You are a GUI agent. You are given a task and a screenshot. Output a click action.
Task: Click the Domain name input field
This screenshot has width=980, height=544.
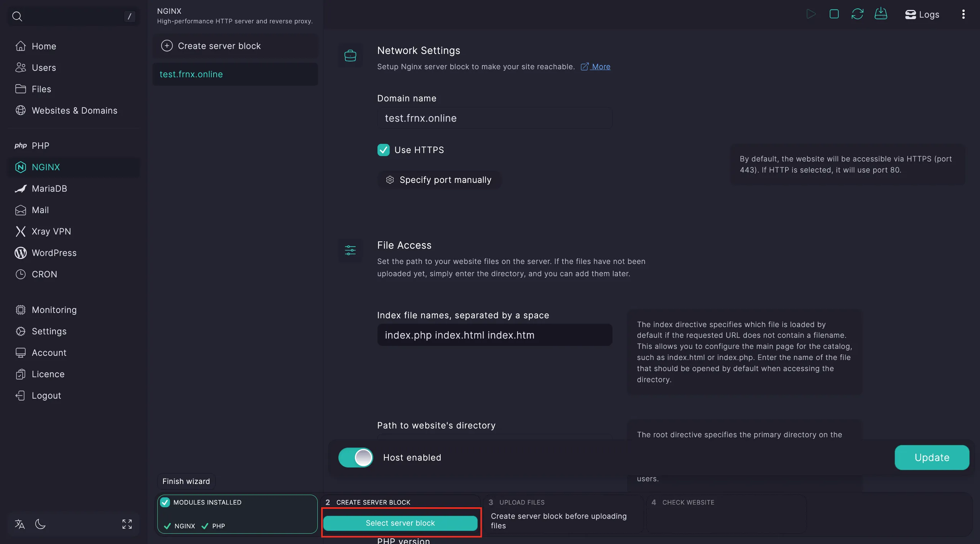click(495, 118)
